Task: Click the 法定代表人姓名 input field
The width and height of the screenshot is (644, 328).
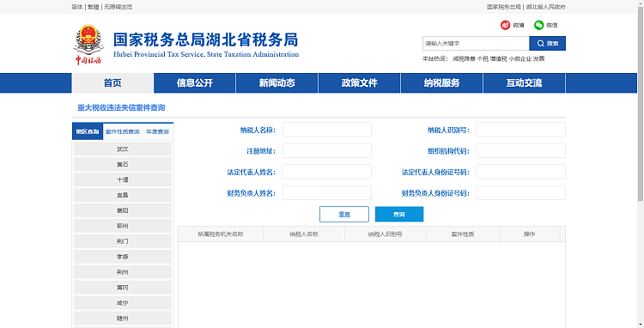Action: pyautogui.click(x=327, y=172)
